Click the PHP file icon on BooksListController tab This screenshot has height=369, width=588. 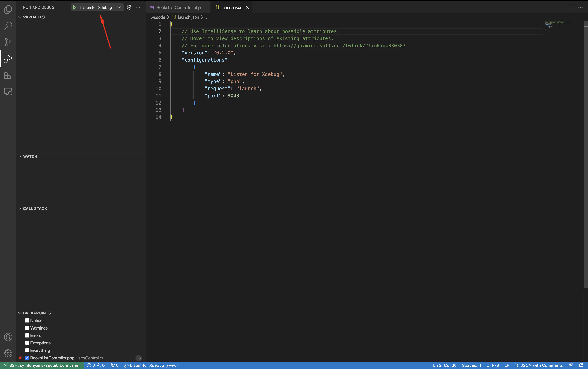pyautogui.click(x=152, y=7)
